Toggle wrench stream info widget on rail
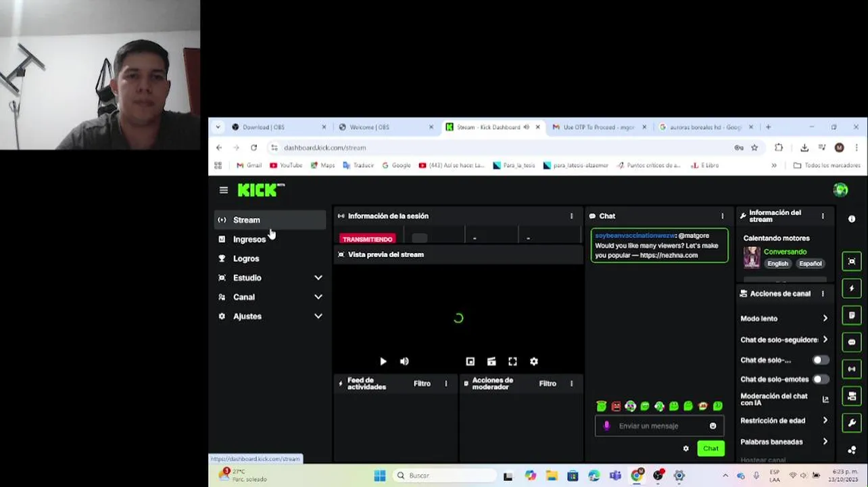The image size is (868, 487). [852, 423]
